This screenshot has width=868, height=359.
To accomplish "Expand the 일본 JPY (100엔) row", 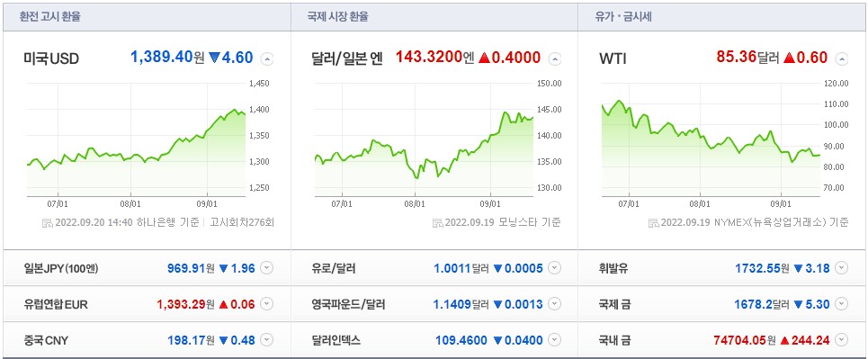I will coord(267,268).
